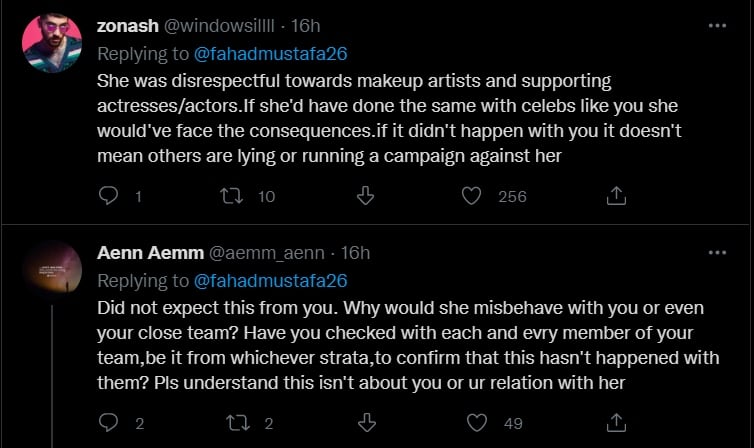Open @fahadmustafa26 mention in Aenn Aemm's reply

tap(269, 281)
